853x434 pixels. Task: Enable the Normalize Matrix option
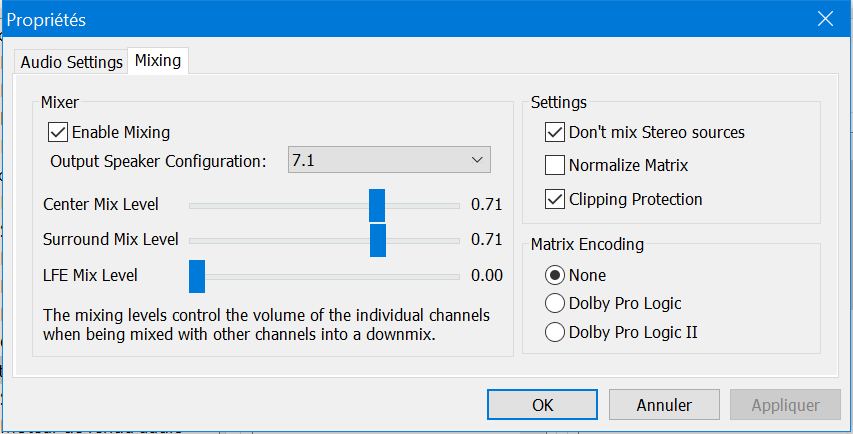coord(555,165)
